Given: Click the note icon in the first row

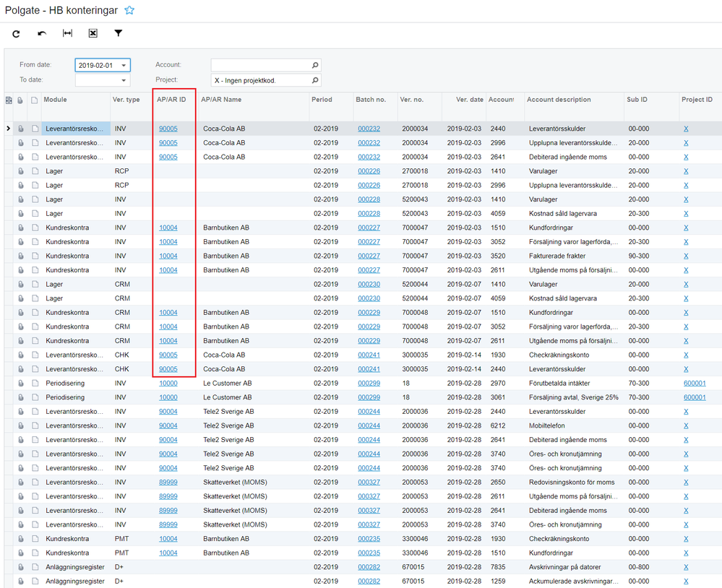Looking at the screenshot, I should pos(34,129).
